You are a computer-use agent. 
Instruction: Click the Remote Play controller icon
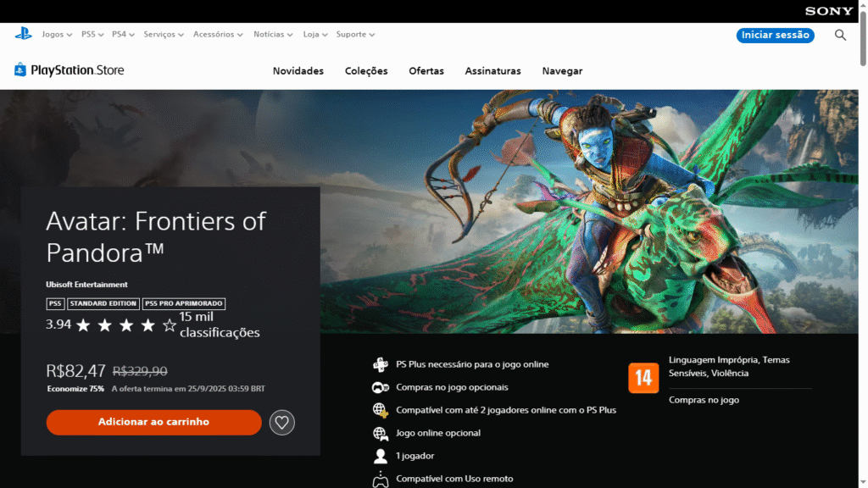tap(381, 480)
